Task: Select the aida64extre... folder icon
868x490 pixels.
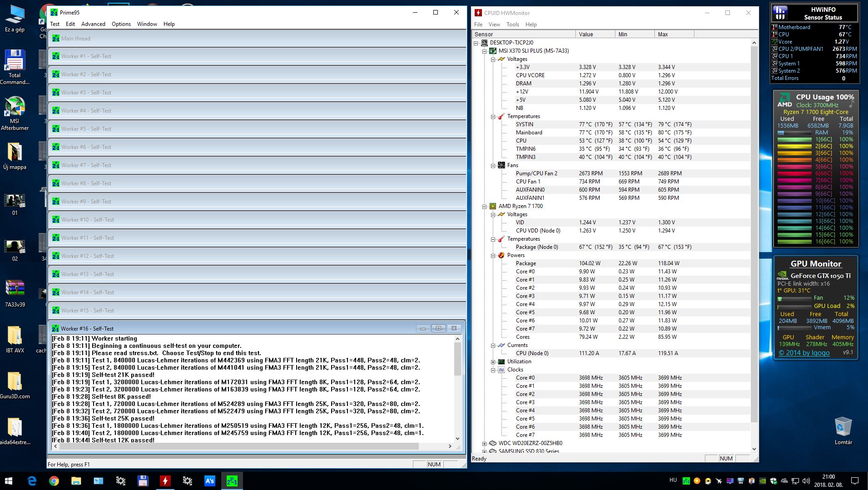Action: pos(15,431)
